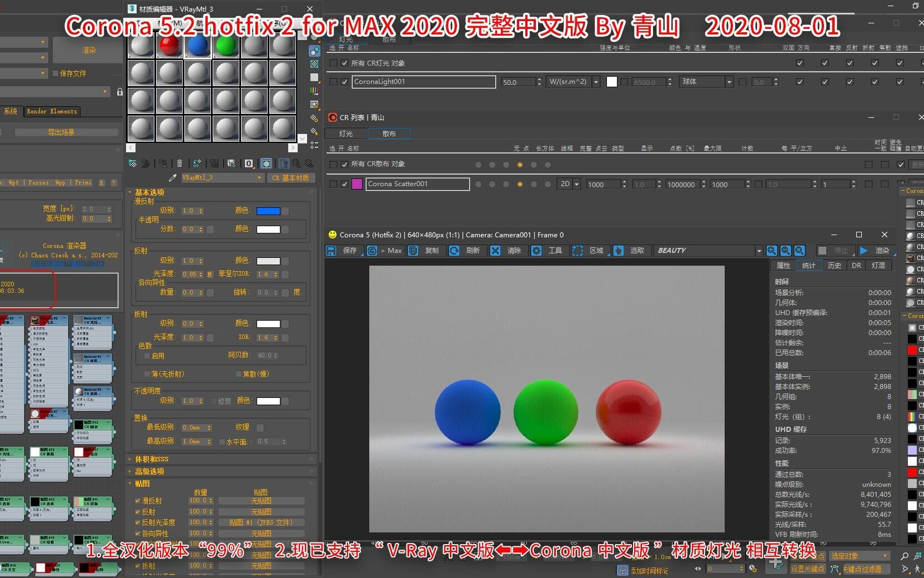Image resolution: width=924 pixels, height=578 pixels.
Task: Pick material from object with eyedropper
Action: [x=172, y=178]
